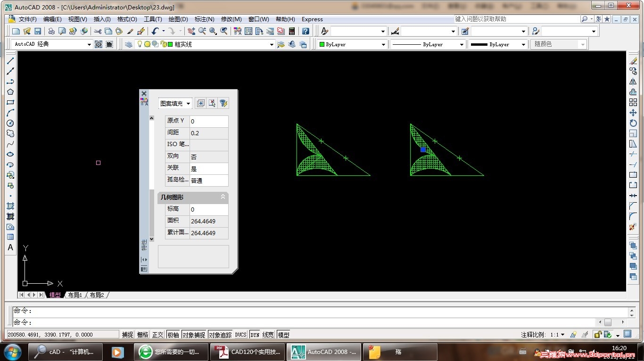Click the blue grip on right hatch

423,149
